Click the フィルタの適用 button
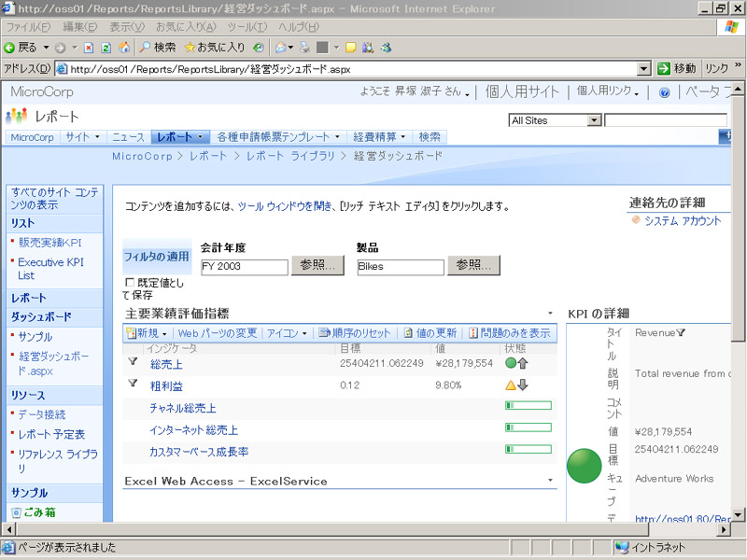 pyautogui.click(x=157, y=257)
